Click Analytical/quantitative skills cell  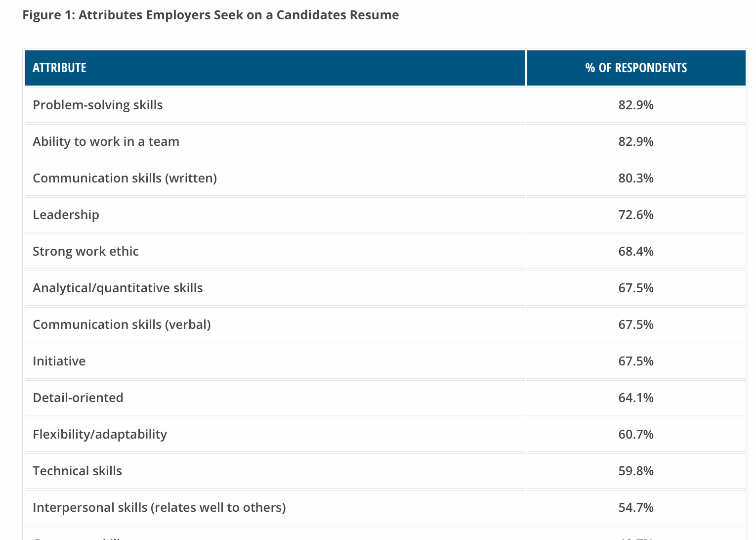[118, 288]
